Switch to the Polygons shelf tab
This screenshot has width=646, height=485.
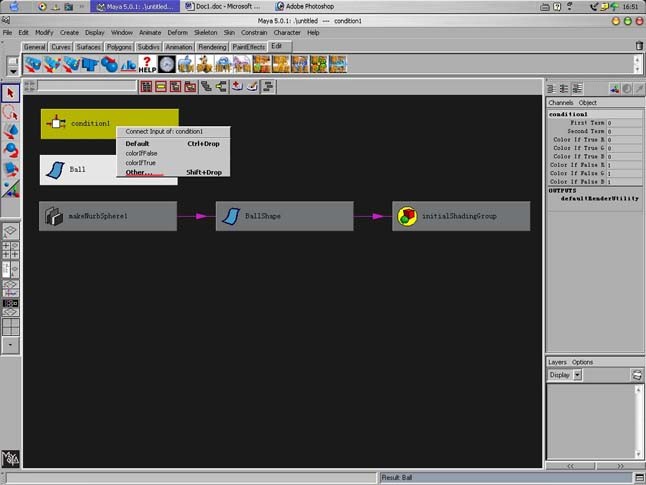pyautogui.click(x=119, y=46)
